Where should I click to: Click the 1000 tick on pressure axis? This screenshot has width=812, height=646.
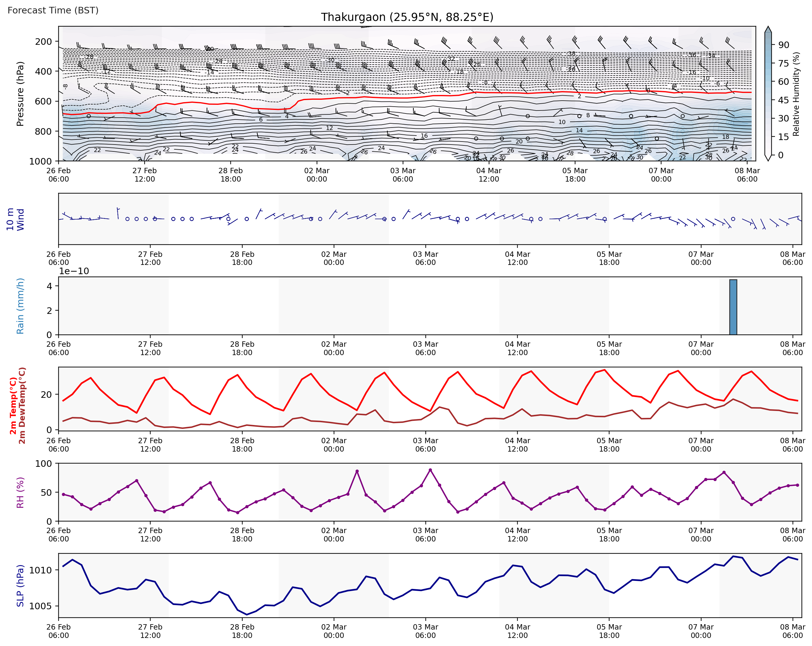[40, 161]
